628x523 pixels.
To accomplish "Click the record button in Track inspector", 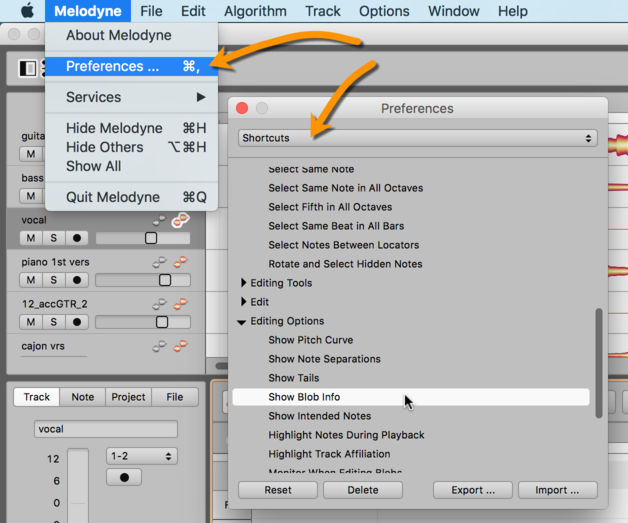I will coord(124,477).
